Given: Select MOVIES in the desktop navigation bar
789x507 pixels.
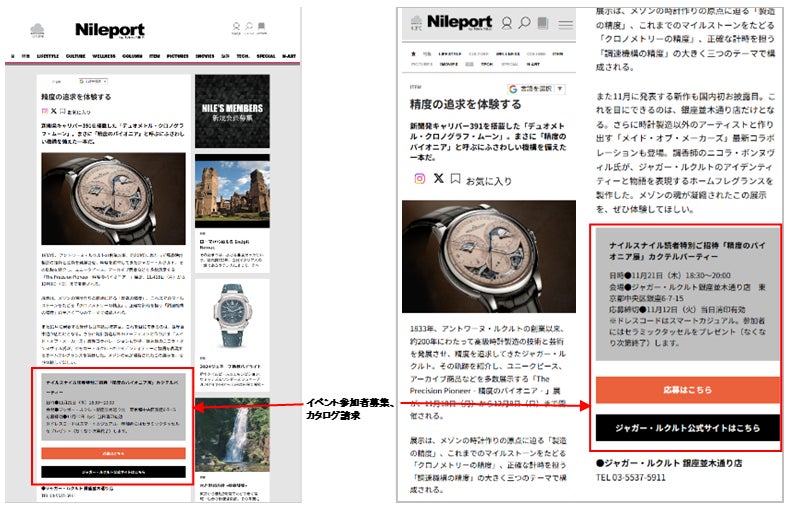Looking at the screenshot, I should 205,56.
